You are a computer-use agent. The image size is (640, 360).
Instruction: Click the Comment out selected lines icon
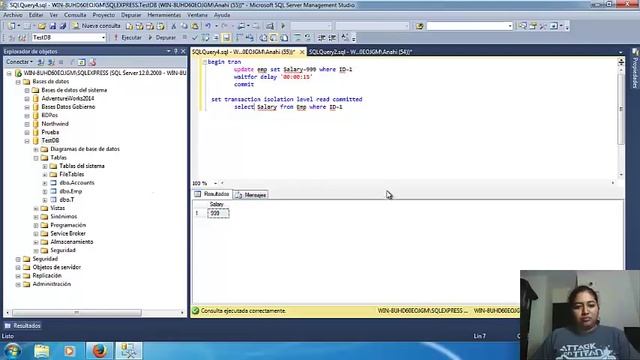click(298, 38)
